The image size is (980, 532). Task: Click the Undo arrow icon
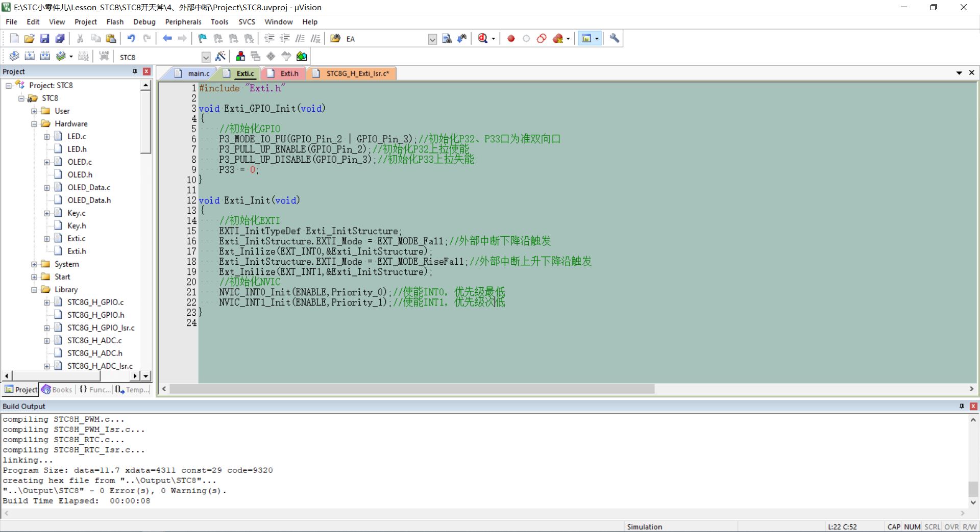pyautogui.click(x=131, y=39)
